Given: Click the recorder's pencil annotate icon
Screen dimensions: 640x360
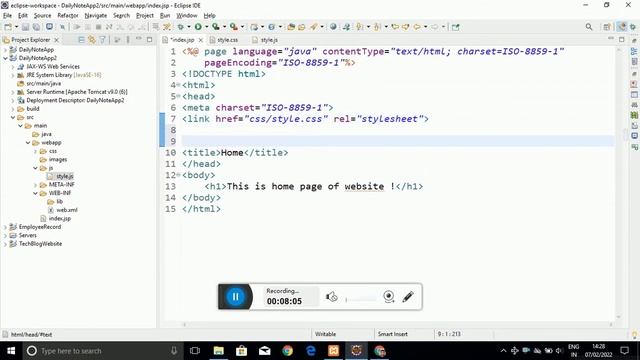Looking at the screenshot, I should pos(408,297).
